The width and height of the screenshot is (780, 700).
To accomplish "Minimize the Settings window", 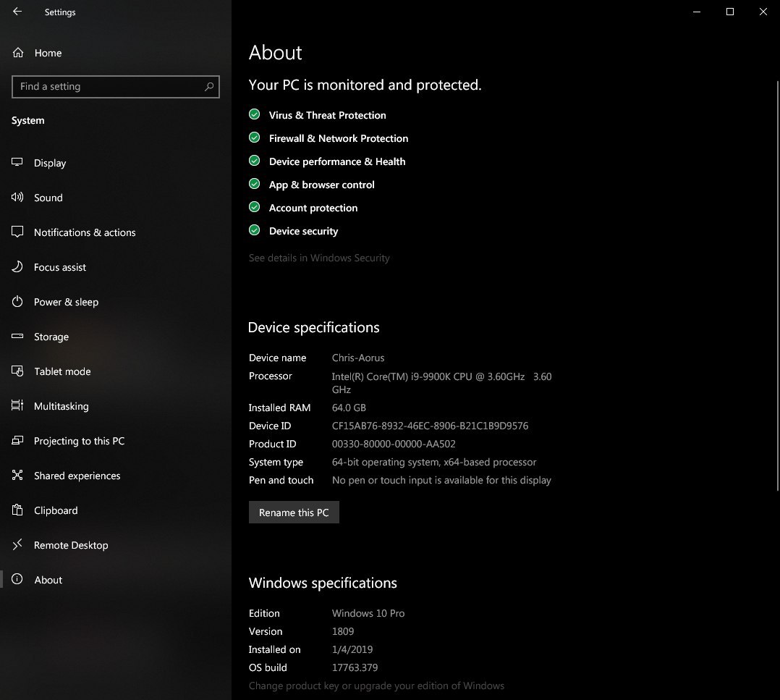I will (x=696, y=12).
